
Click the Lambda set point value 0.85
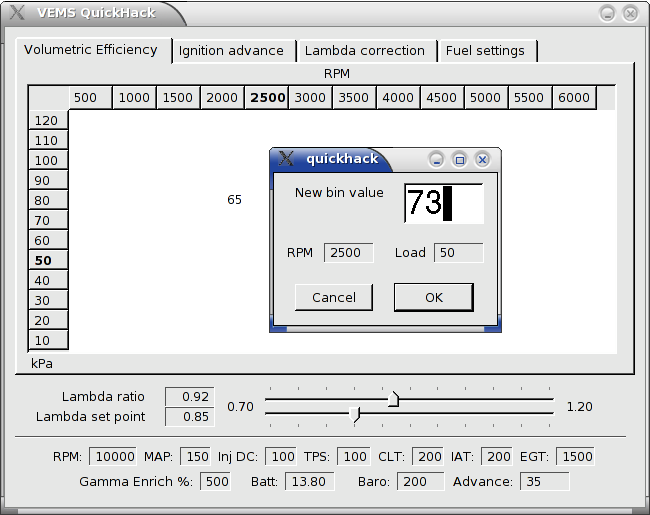click(x=190, y=416)
